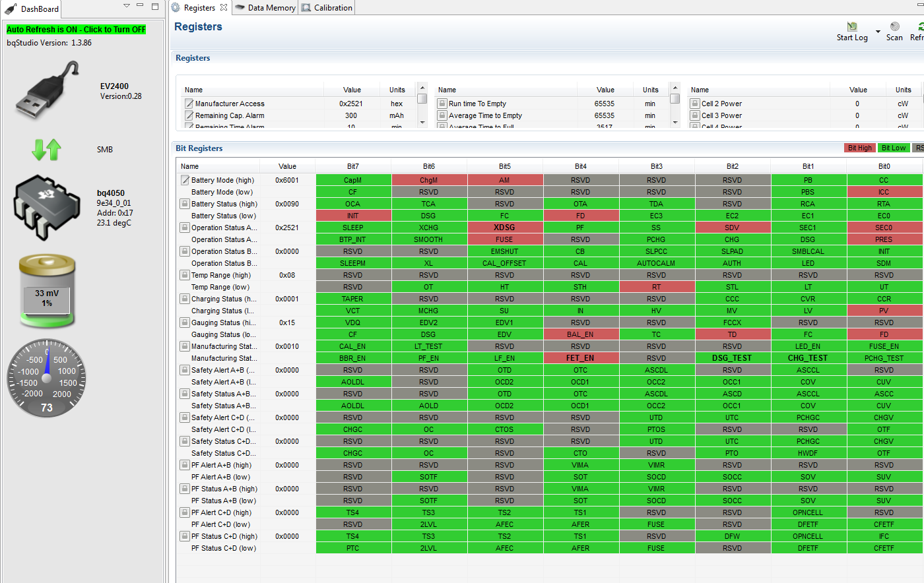Click the lock icon beside Safety Alert C+D (high)
The width and height of the screenshot is (924, 583).
tap(185, 417)
